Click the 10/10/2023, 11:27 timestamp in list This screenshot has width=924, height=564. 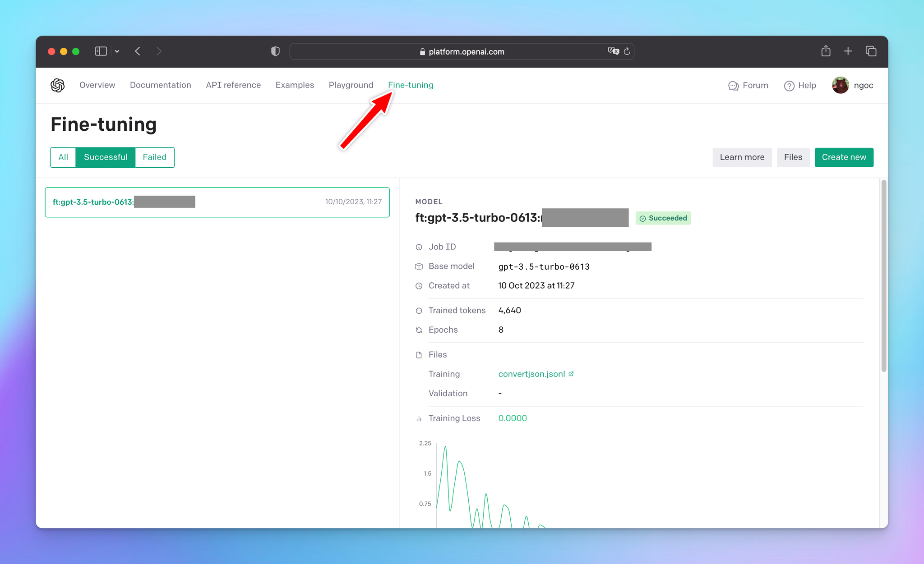tap(353, 202)
